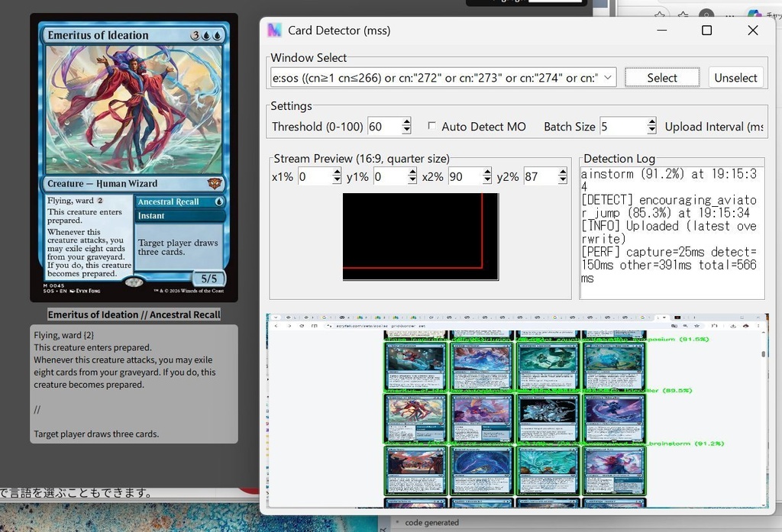Screen dimensions: 782x532
Task: Decrease Threshold with the down arrow
Action: coord(406,131)
